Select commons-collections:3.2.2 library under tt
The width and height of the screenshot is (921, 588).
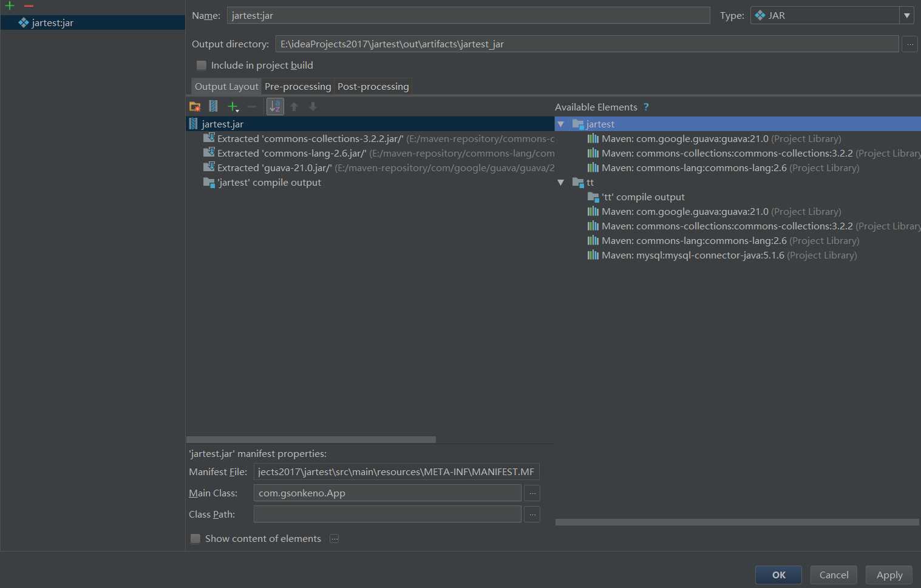click(x=753, y=226)
